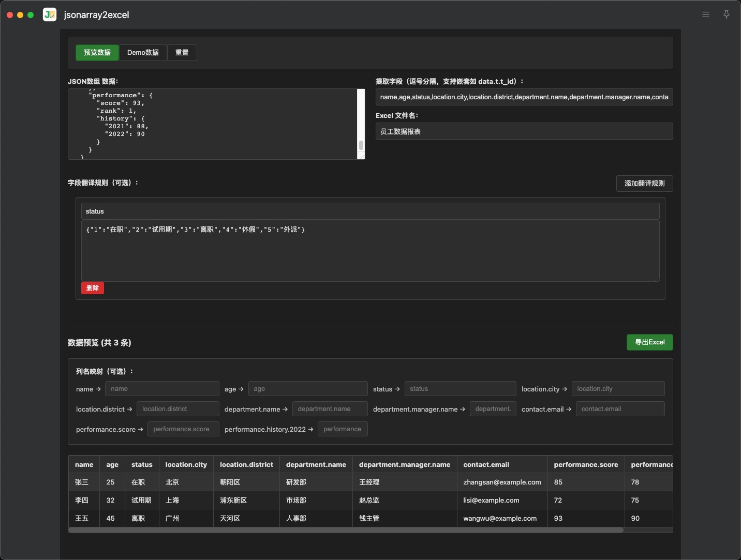Viewport: 741px width, 560px height.
Task: Pin the window with the pin icon
Action: 727,14
